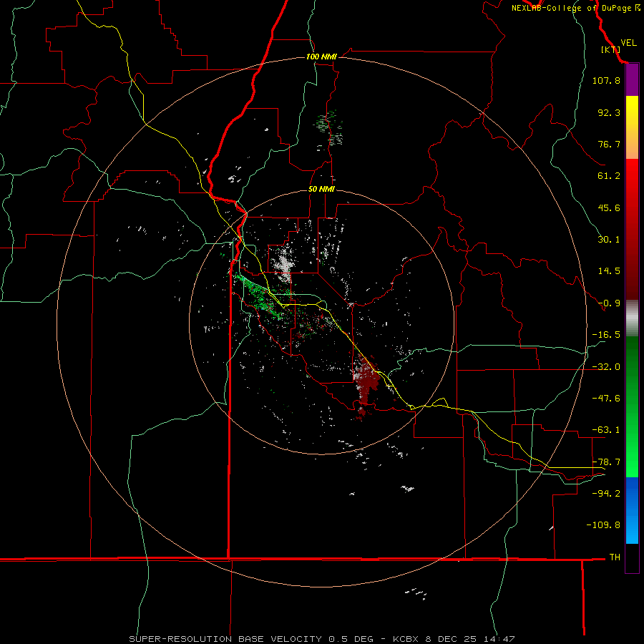Click the gray echo cluster north of radar center
This screenshot has width=644, height=644.
[283, 265]
